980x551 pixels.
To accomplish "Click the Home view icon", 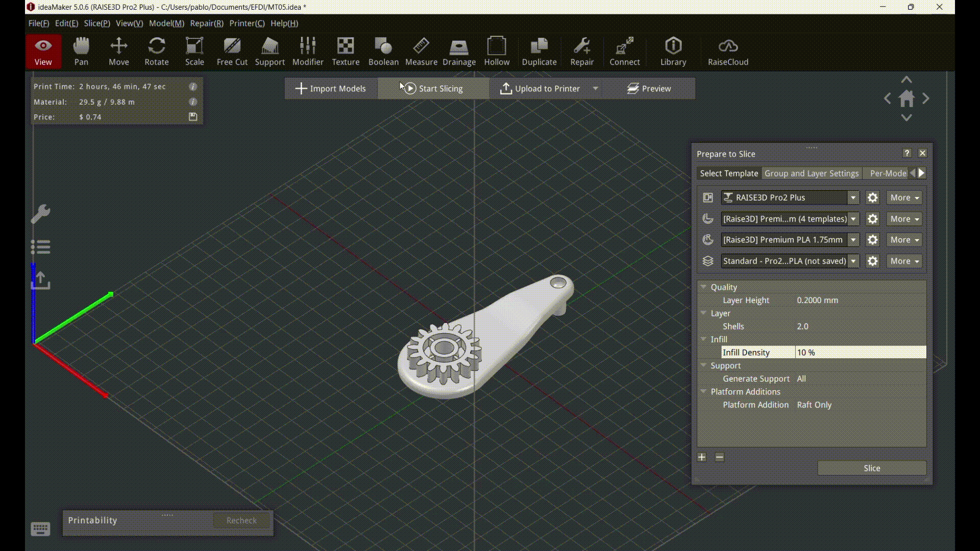I will pyautogui.click(x=906, y=98).
